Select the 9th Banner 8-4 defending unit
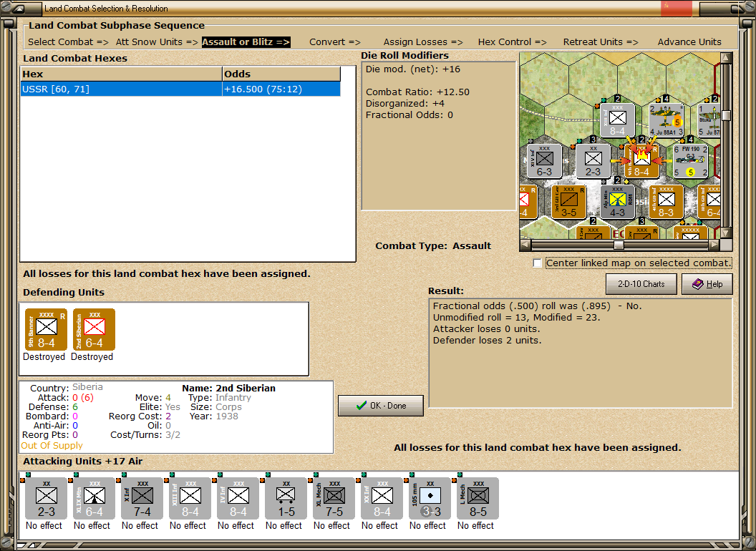756x551 pixels. (x=47, y=330)
